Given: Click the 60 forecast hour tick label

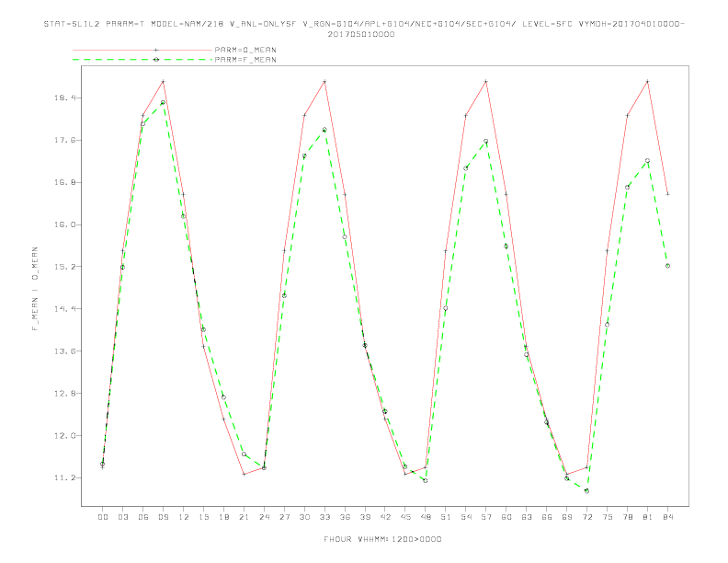Looking at the screenshot, I should click(x=506, y=517).
